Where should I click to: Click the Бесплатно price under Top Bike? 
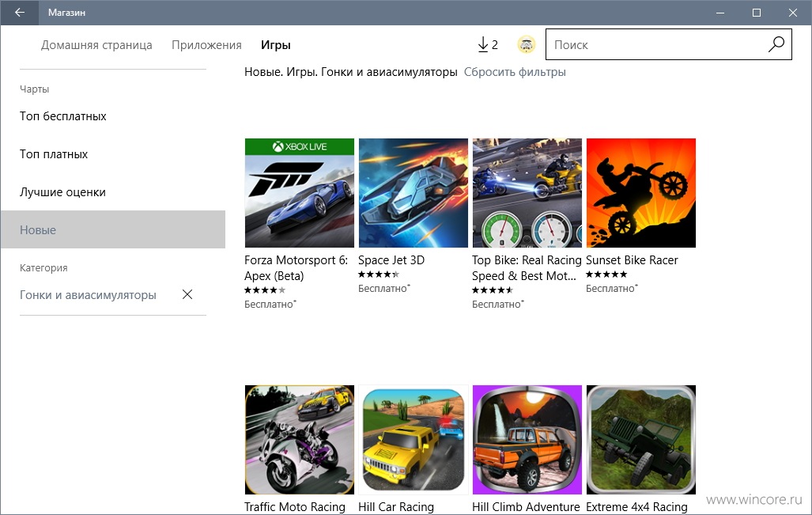497,304
